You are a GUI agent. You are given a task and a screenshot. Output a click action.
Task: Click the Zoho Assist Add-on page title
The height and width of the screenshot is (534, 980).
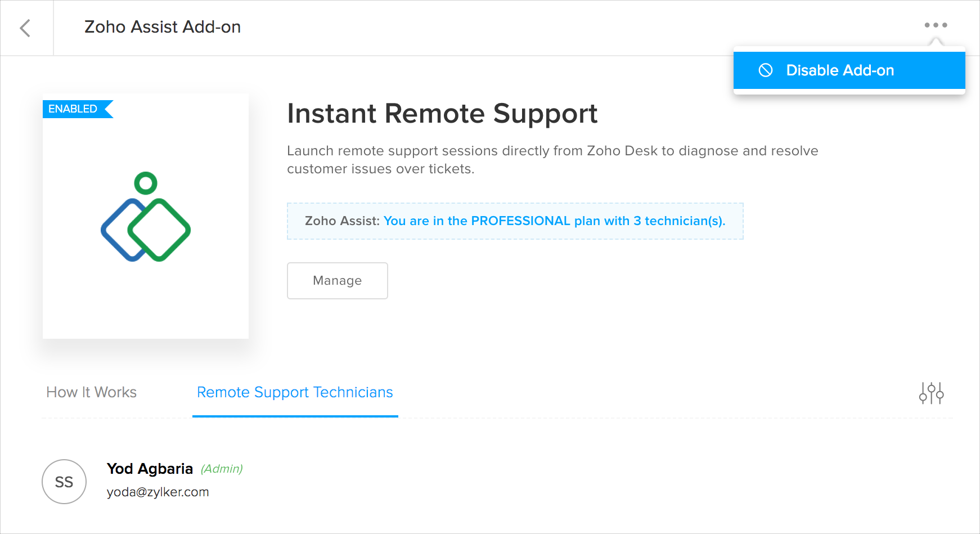click(163, 27)
